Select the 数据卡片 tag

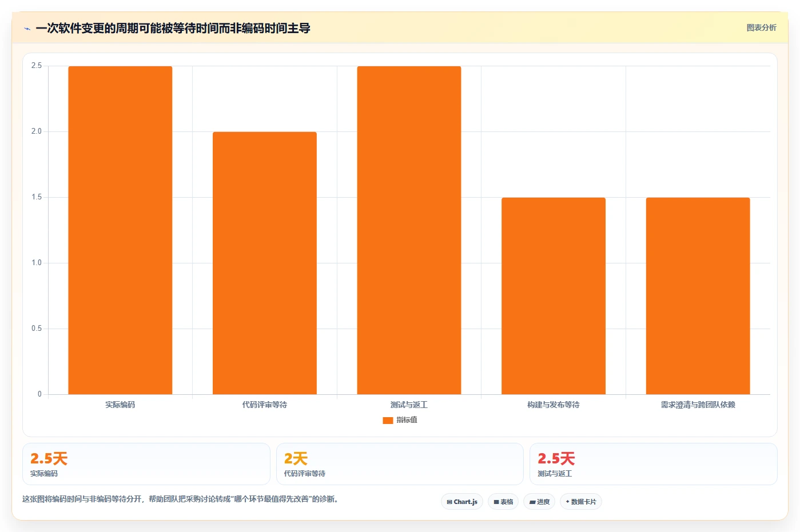(581, 502)
